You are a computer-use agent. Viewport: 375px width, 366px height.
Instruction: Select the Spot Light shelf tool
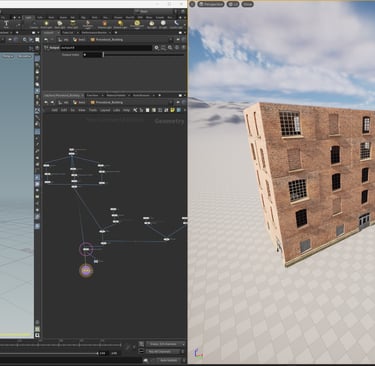(60, 24)
